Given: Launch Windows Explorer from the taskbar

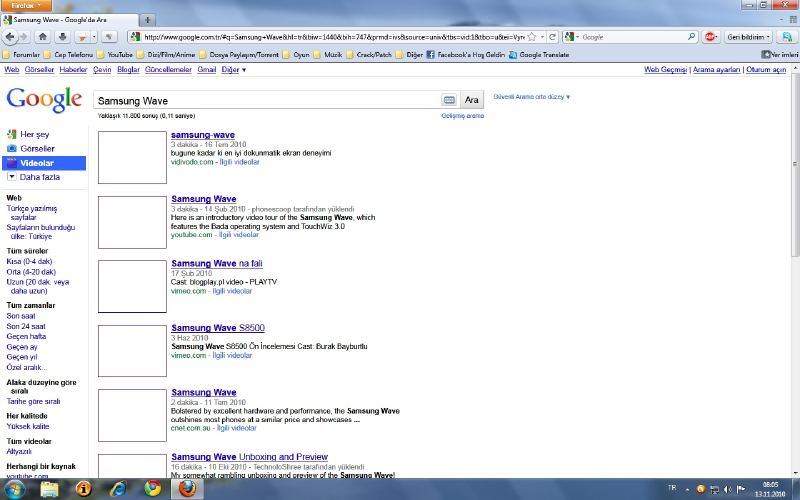Looking at the screenshot, I should [x=49, y=489].
